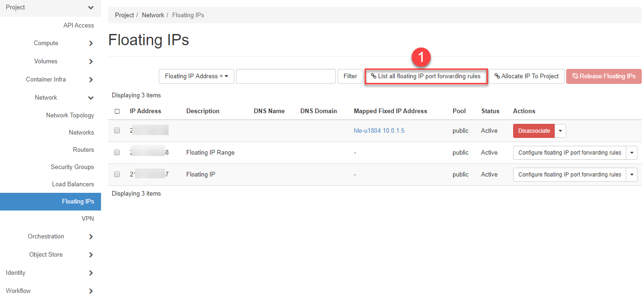Expand the Compute section chevron
Image resolution: width=644 pixels, height=299 pixels.
91,43
